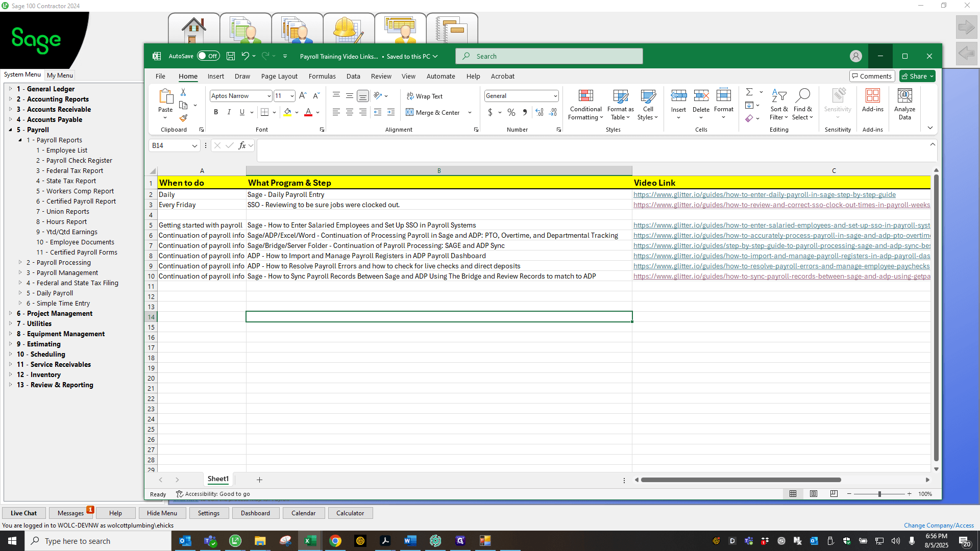The height and width of the screenshot is (551, 980).
Task: Expand the Accounts Receivable tree node
Action: coord(11,109)
